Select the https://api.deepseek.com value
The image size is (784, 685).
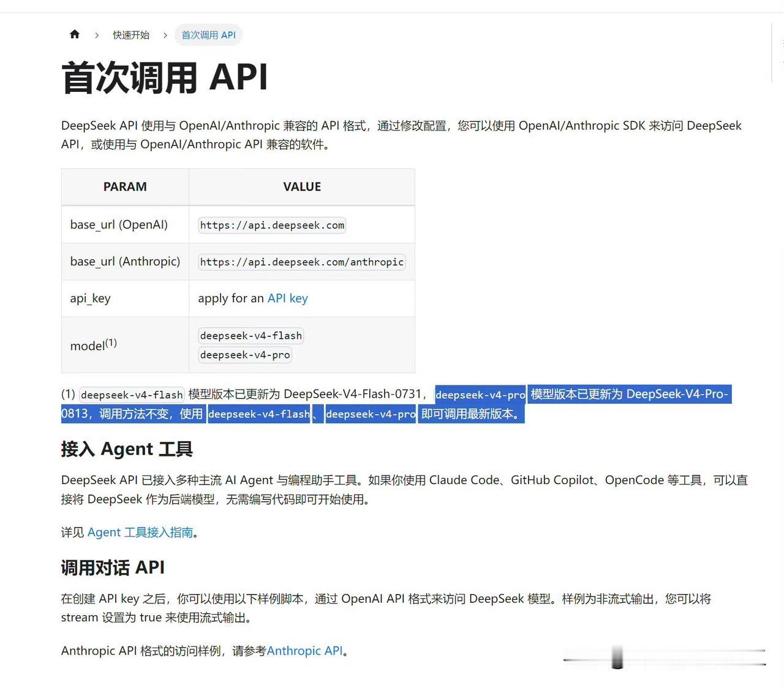click(x=272, y=225)
